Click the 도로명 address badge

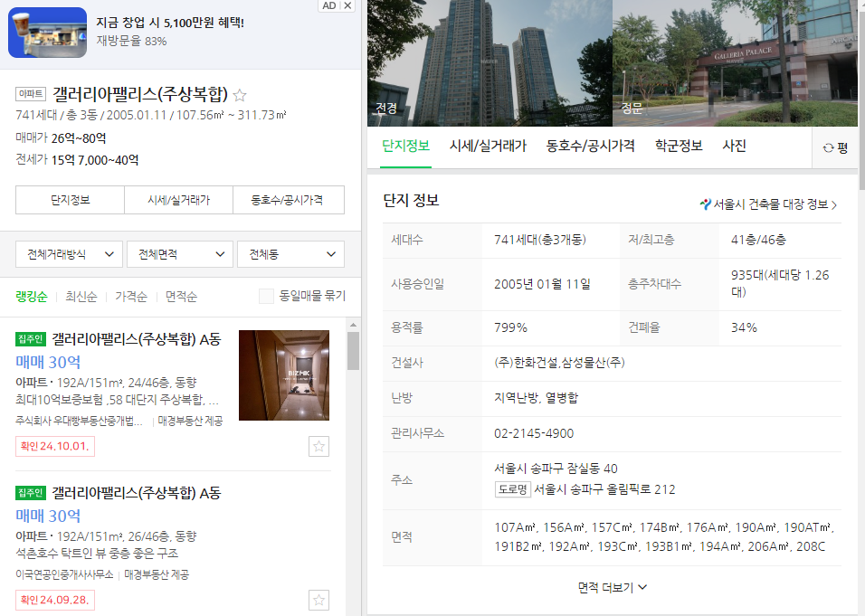512,489
